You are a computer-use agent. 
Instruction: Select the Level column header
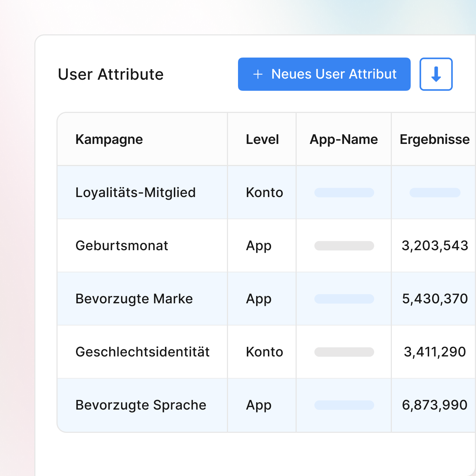coord(262,139)
